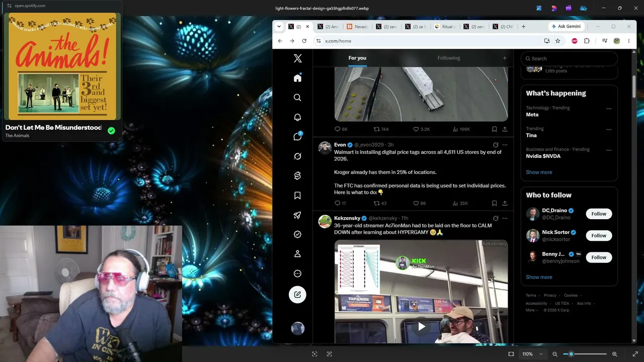Go to the Home icon in X sidebar
The height and width of the screenshot is (362, 644).
pos(298,78)
